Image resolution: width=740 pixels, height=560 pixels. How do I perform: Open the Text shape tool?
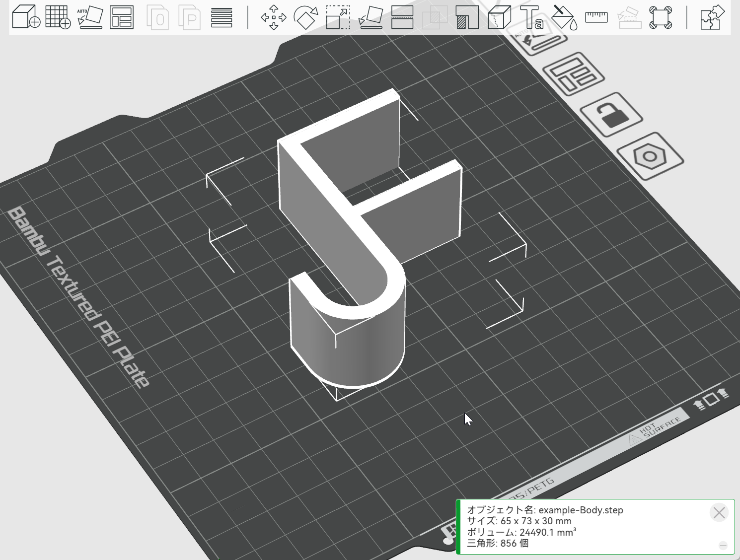tap(531, 17)
